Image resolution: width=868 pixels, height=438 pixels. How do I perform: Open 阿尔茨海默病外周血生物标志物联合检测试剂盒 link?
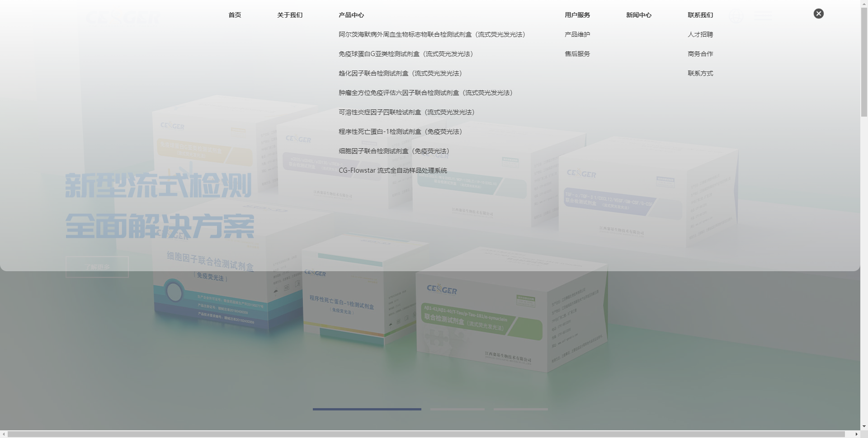click(432, 34)
